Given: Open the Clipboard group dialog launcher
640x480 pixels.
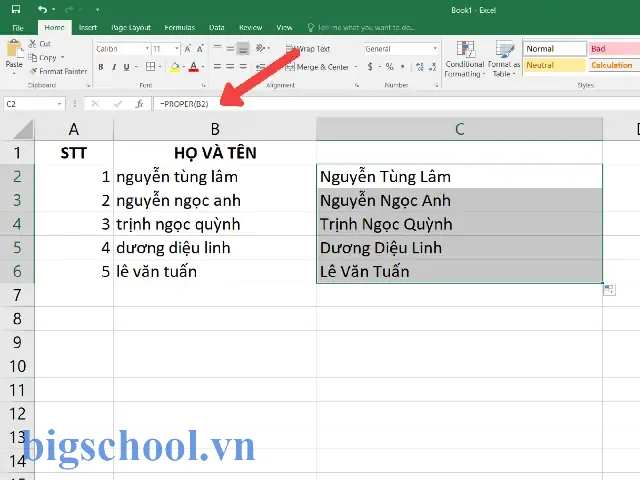Looking at the screenshot, I should [88, 85].
